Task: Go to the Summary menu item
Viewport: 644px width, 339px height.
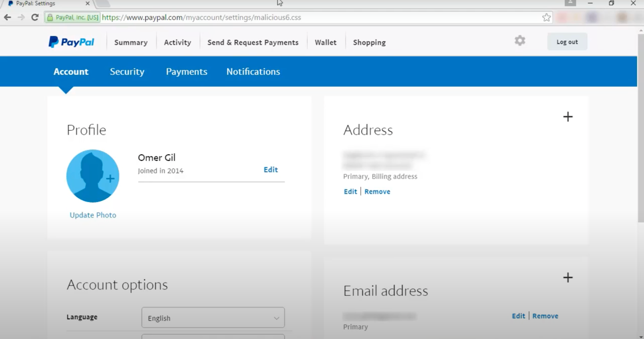Action: (x=131, y=42)
